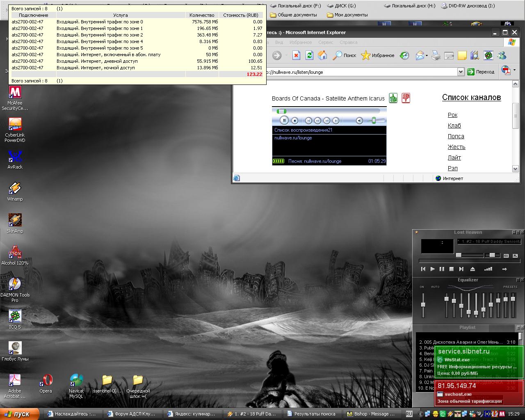This screenshot has width=525, height=420.
Task: Open the equalizer PRESETS menu
Action: (x=510, y=287)
